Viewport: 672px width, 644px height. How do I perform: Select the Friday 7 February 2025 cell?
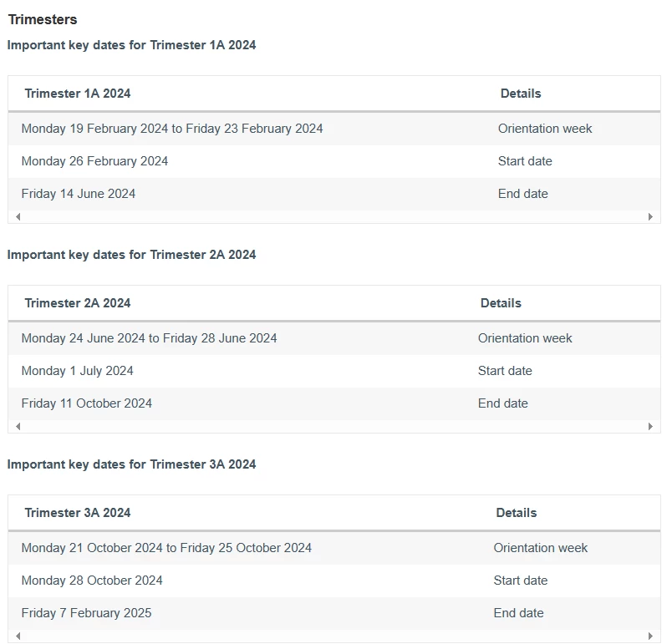pyautogui.click(x=87, y=613)
